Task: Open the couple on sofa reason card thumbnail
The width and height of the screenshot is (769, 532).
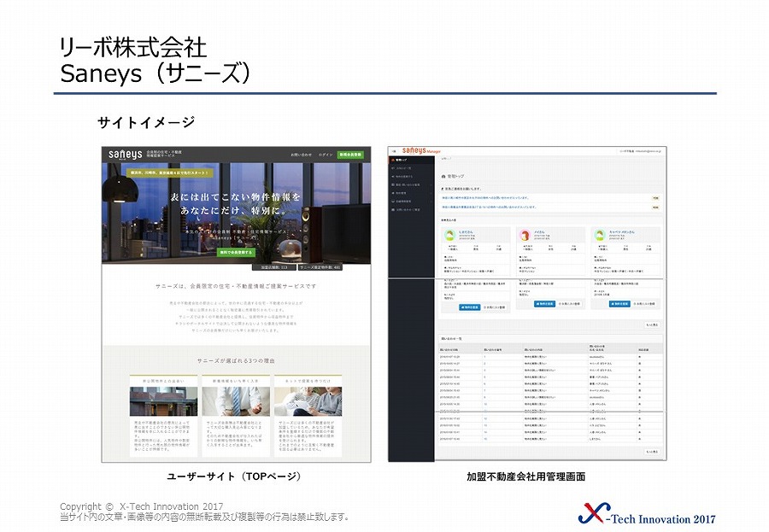Action: 308,401
